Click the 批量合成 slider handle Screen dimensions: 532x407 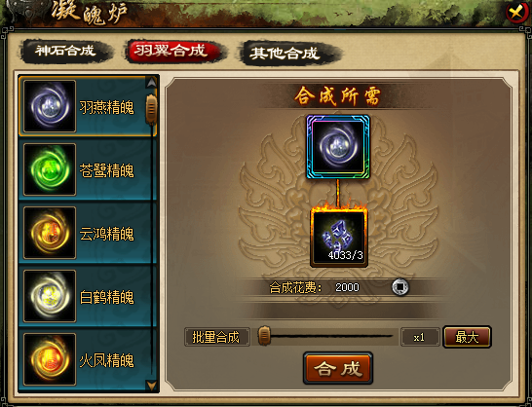tap(264, 336)
